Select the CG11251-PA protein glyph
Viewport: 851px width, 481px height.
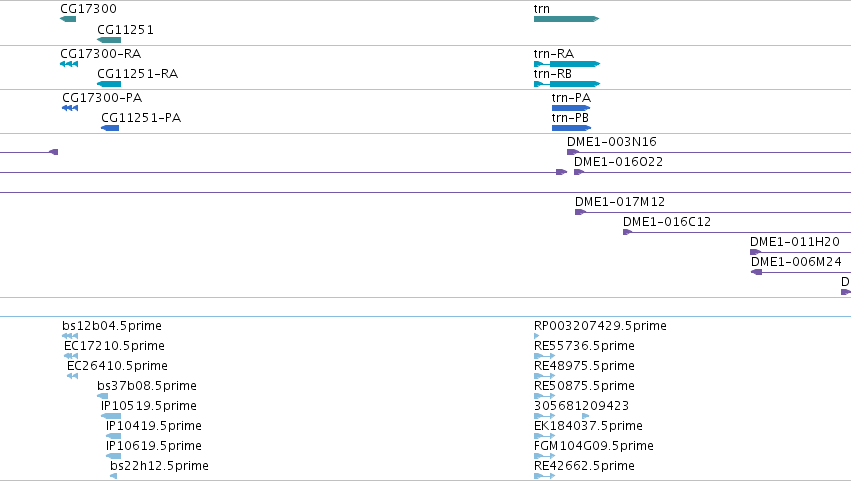[110, 128]
